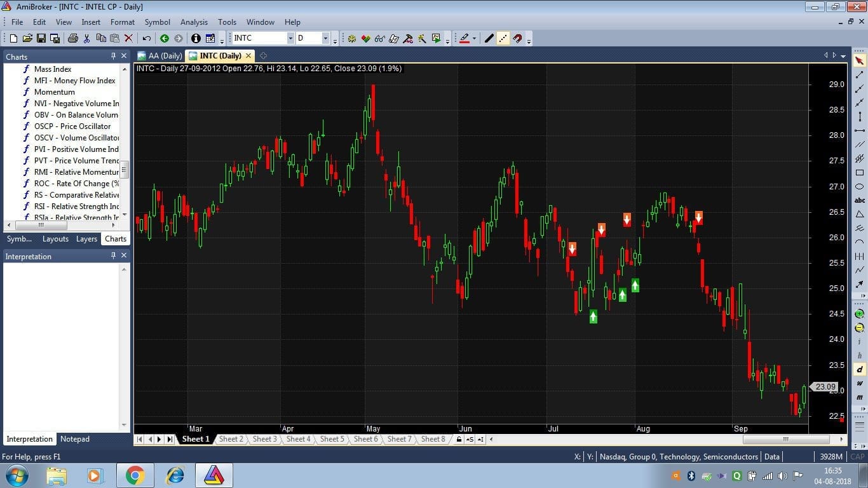
Task: Click the chart horizontal scrollbar thumb
Action: tap(786, 439)
